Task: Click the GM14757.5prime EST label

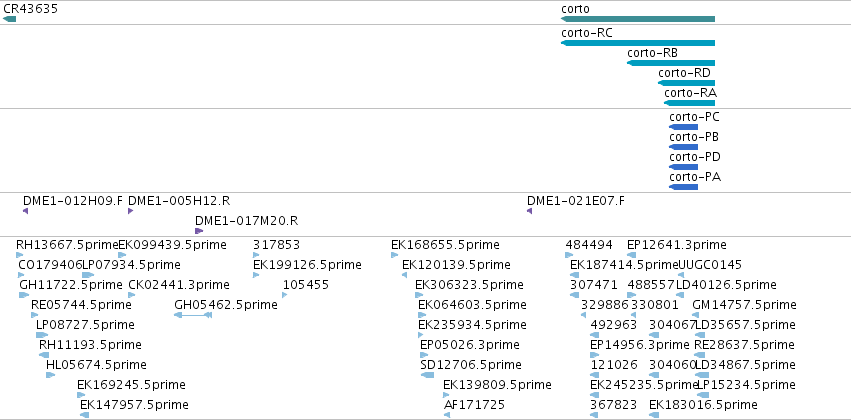Action: [x=745, y=305]
